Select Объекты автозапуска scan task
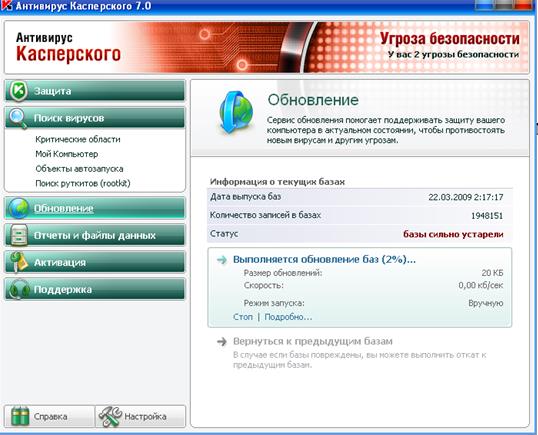The height and width of the screenshot is (435, 538). click(79, 169)
